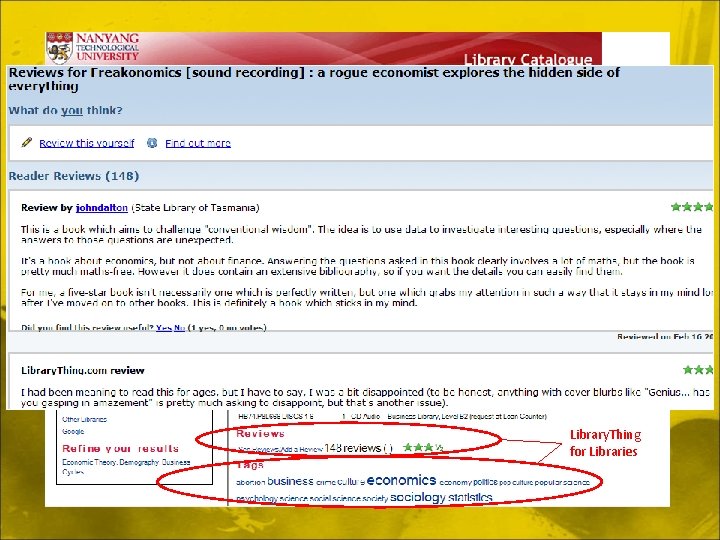Click the CD Audio format text
Viewport: 720px width, 540px height.
[x=366, y=416]
